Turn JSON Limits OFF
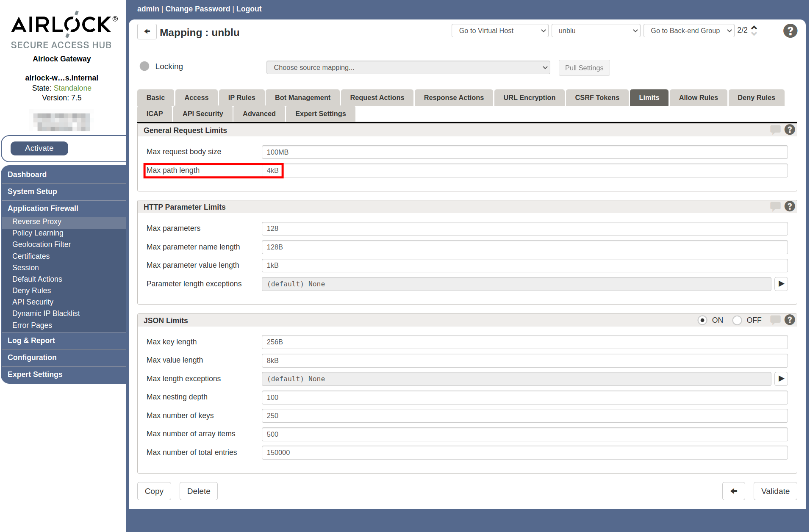The height and width of the screenshot is (532, 810). tap(737, 320)
